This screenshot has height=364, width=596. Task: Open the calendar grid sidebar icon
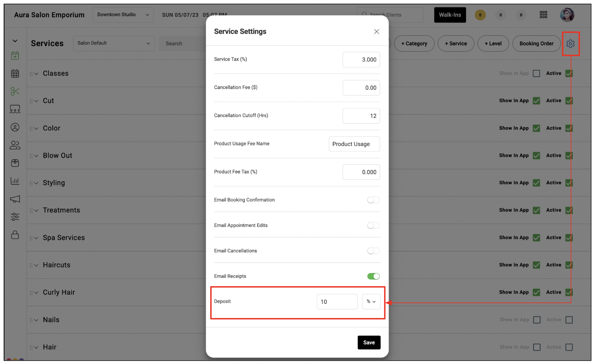[15, 73]
